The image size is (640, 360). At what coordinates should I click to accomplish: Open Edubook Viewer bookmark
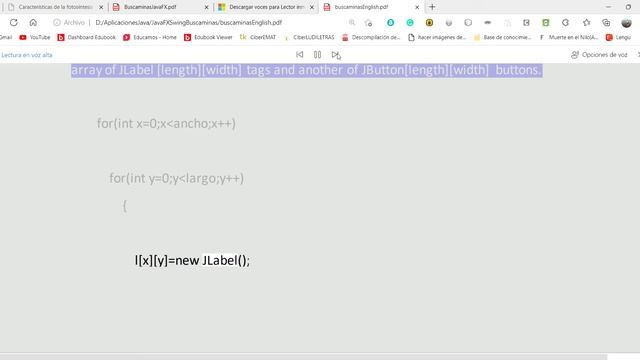pyautogui.click(x=208, y=37)
